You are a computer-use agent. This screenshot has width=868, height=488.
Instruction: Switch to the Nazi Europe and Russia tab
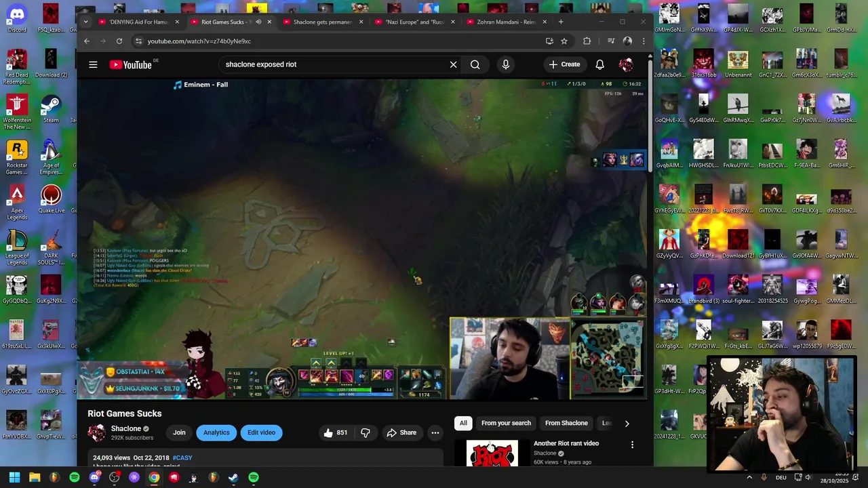click(413, 22)
